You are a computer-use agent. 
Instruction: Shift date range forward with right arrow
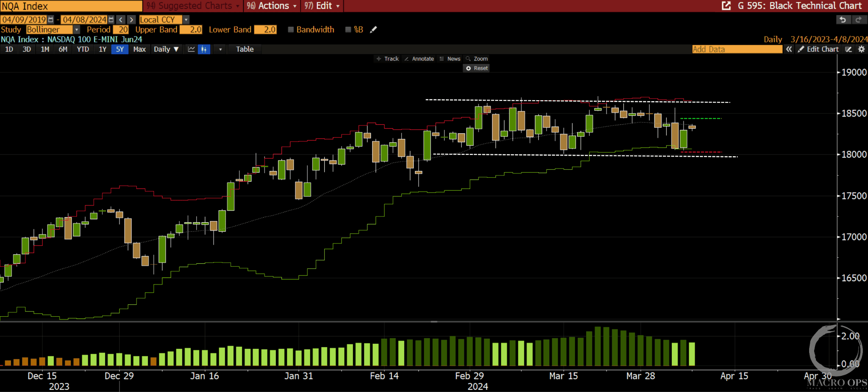pyautogui.click(x=131, y=19)
